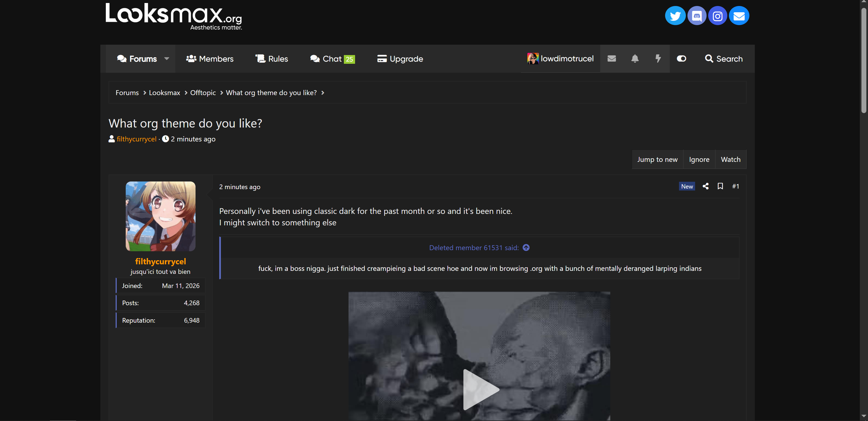Open the notifications bell icon
Viewport: 868px width, 421px height.
[635, 59]
